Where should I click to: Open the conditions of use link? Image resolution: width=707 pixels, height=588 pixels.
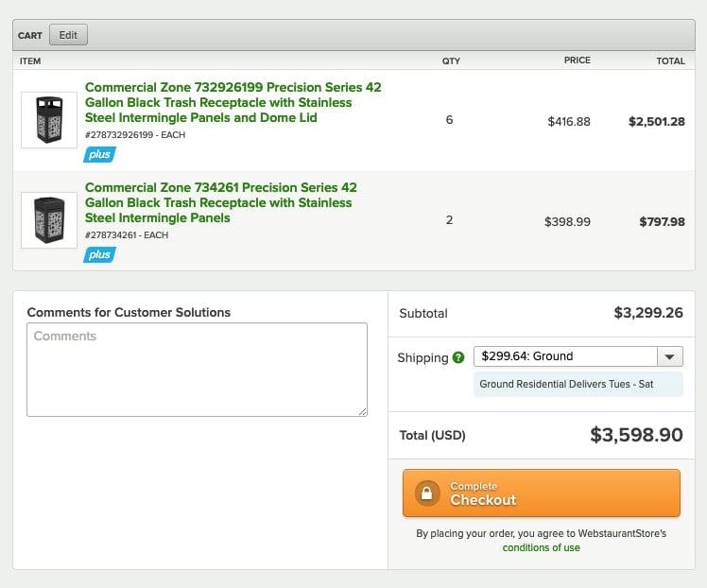click(541, 547)
